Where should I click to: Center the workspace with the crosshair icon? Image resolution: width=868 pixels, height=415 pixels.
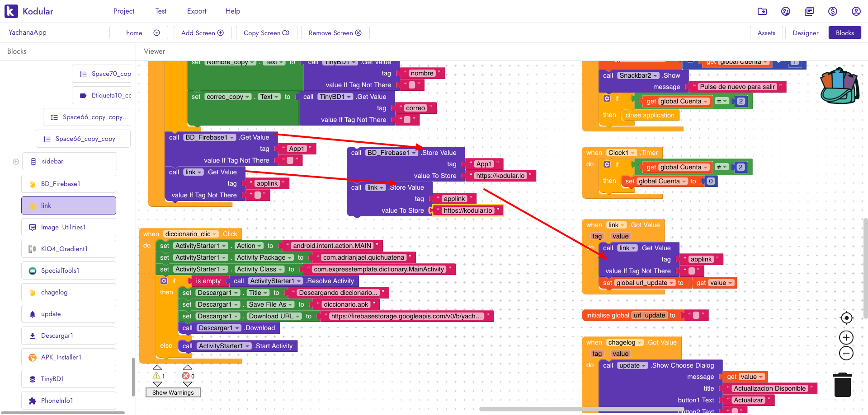846,318
